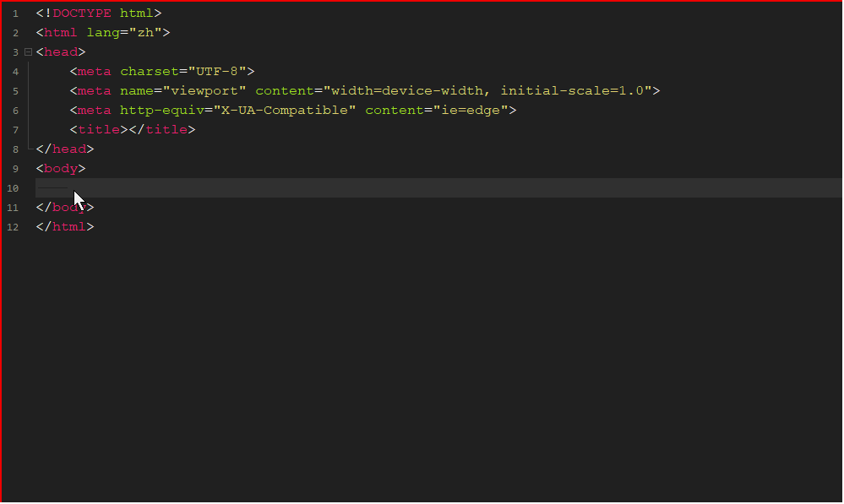Click the "UTF-8" value

pyautogui.click(x=217, y=71)
